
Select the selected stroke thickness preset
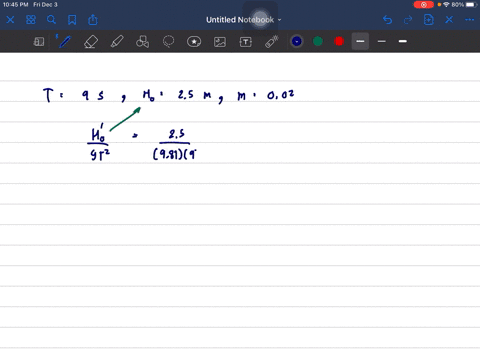click(360, 41)
